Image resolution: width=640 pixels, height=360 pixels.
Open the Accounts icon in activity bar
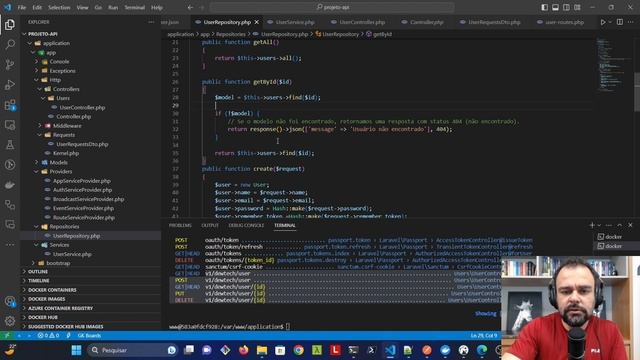[x=10, y=301]
